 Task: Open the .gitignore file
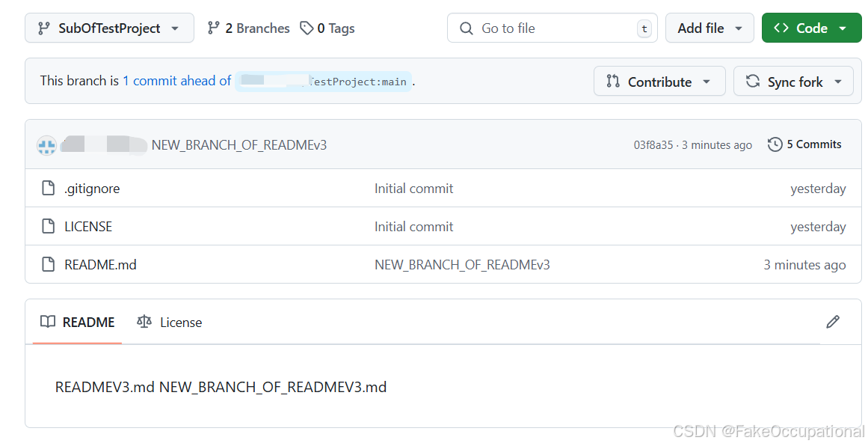pos(92,189)
